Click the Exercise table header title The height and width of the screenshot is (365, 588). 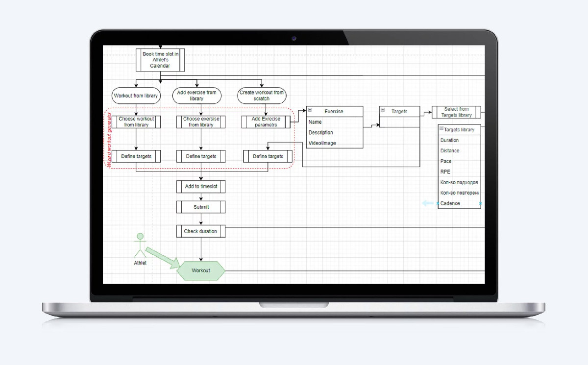click(x=334, y=111)
